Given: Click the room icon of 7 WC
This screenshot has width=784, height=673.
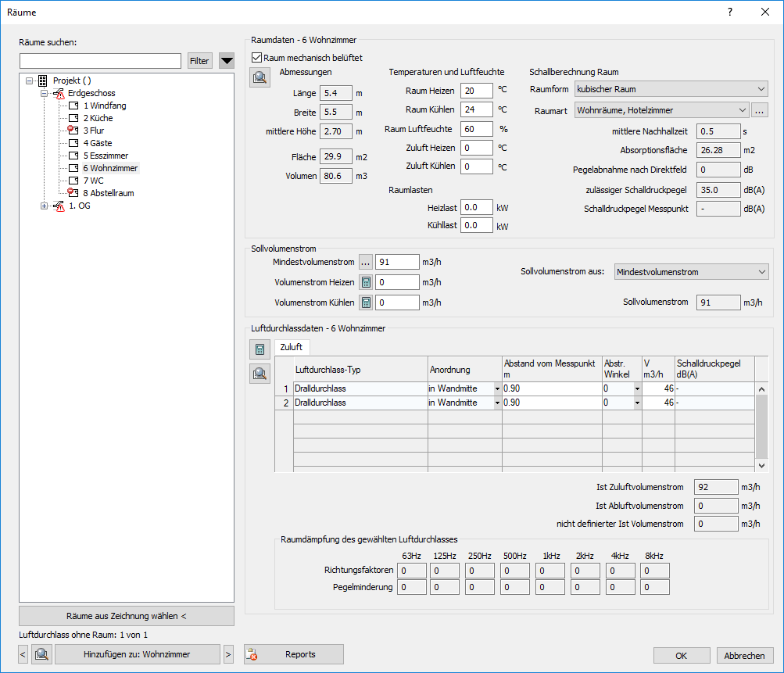Looking at the screenshot, I should coord(73,181).
